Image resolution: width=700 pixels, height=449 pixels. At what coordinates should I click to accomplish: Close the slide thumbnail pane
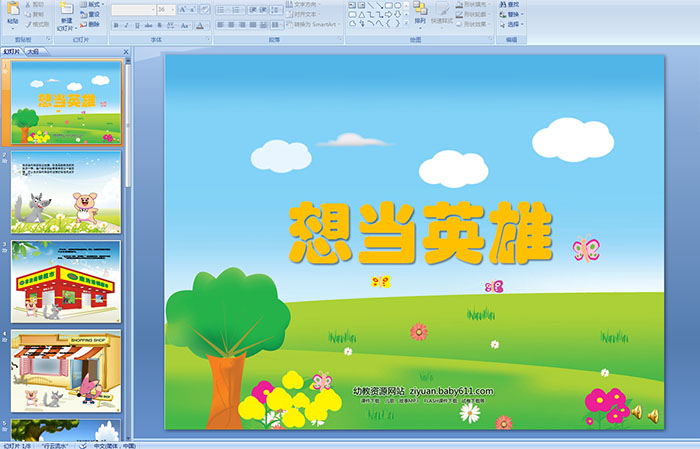pos(127,51)
